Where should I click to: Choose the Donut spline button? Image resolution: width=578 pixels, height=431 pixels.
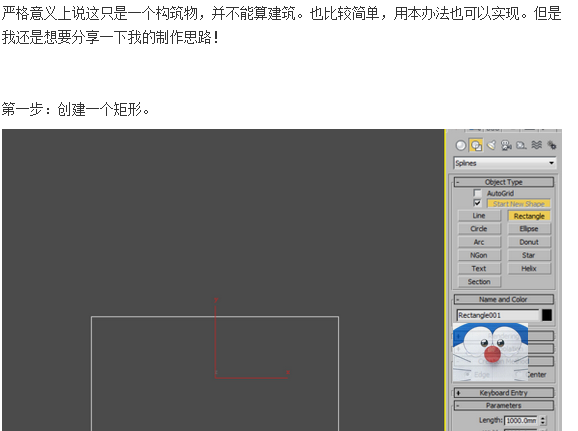[x=529, y=242]
